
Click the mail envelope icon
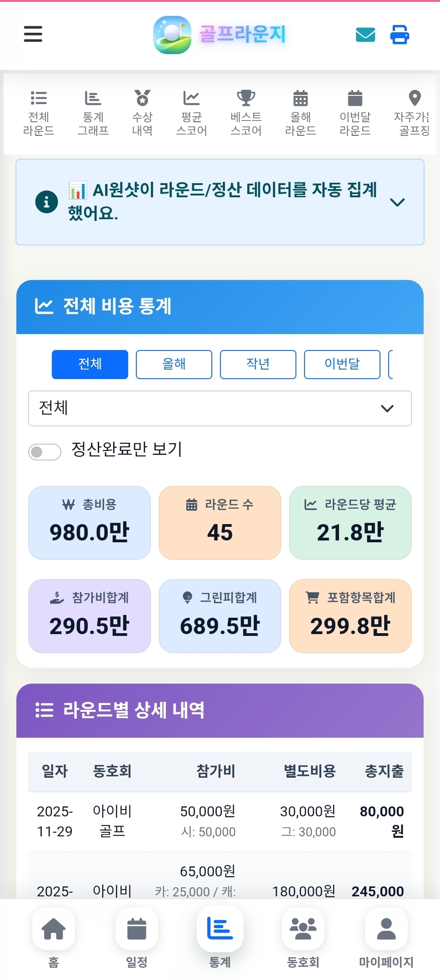[x=365, y=35]
